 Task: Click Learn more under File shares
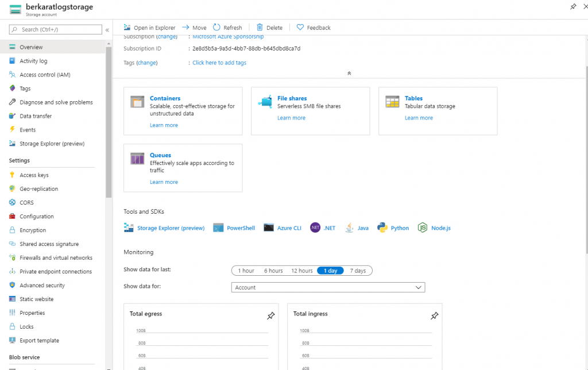pyautogui.click(x=291, y=118)
